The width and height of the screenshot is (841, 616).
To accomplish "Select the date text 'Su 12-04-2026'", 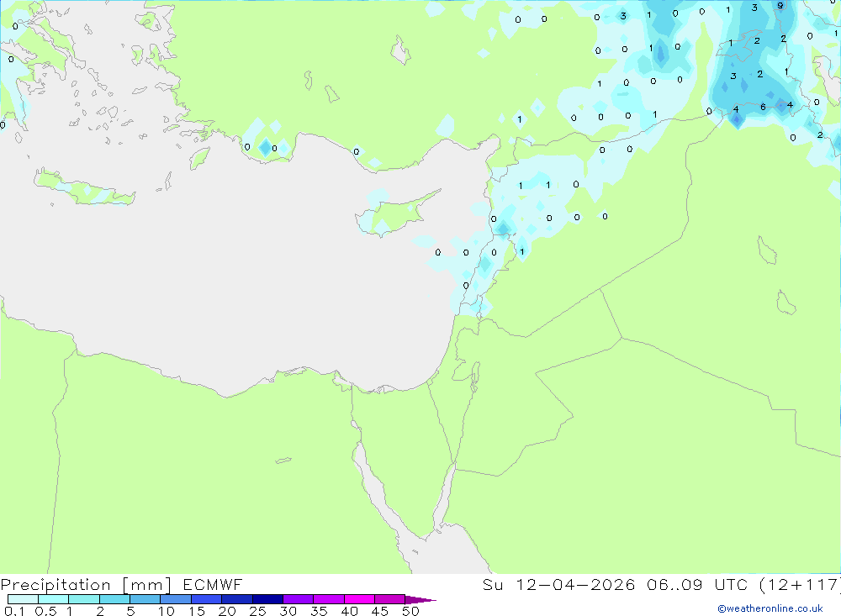I will 558,584.
